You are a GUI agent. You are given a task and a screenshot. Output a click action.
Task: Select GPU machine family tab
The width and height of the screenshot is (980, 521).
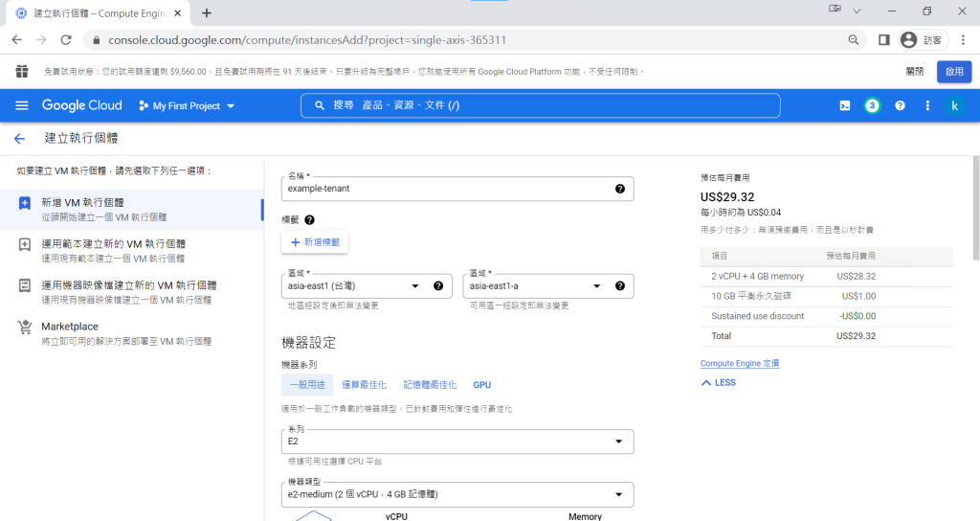pyautogui.click(x=482, y=385)
